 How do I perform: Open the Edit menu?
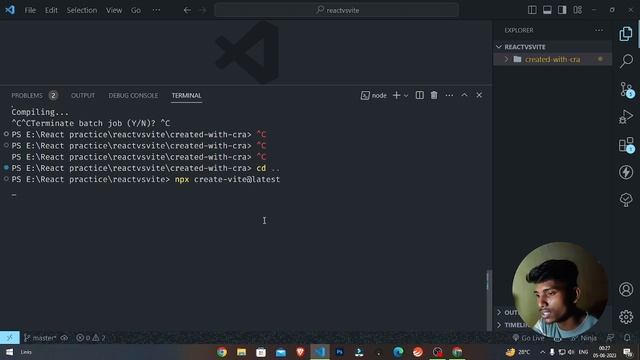point(51,10)
